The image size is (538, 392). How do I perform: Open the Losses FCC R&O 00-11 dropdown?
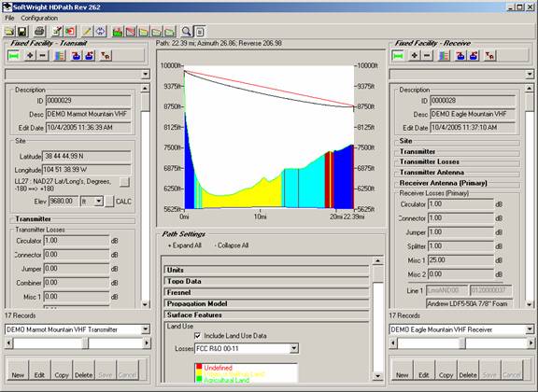click(x=293, y=349)
